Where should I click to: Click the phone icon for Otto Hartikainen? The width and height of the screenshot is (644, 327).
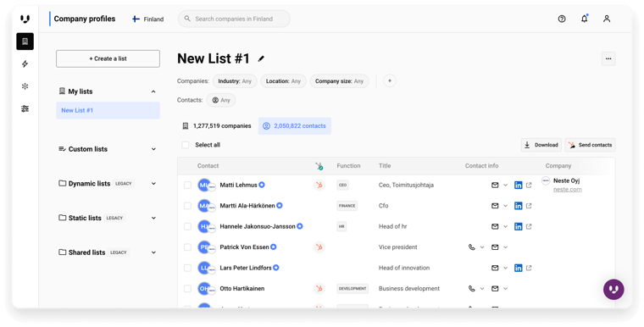(x=471, y=289)
